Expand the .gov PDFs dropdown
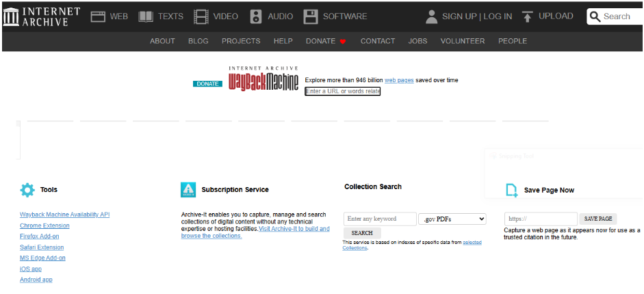The height and width of the screenshot is (294, 644). coord(452,219)
